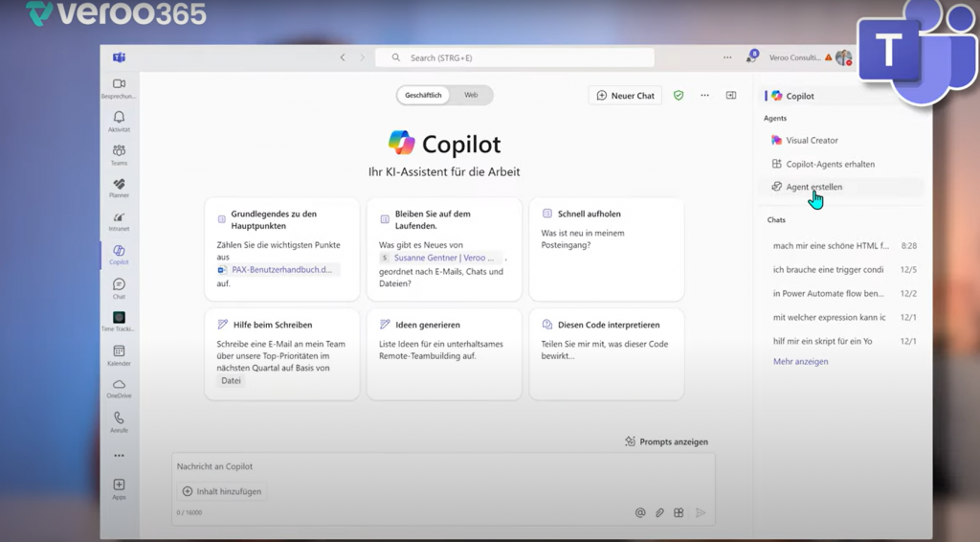Select Copilot in the left sidebar
This screenshot has width=980, height=542.
119,255
